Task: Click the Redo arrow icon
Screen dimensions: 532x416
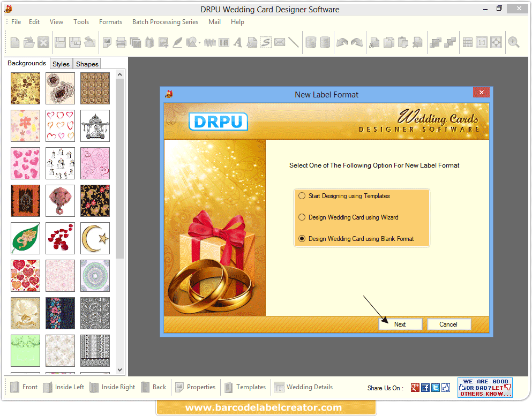Action: coord(357,42)
